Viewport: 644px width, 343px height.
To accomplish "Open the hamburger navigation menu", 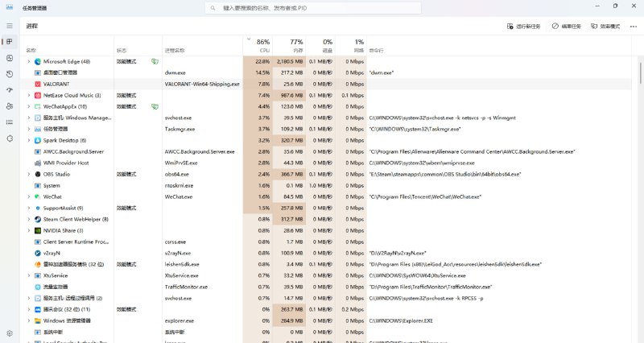I will pyautogui.click(x=10, y=26).
